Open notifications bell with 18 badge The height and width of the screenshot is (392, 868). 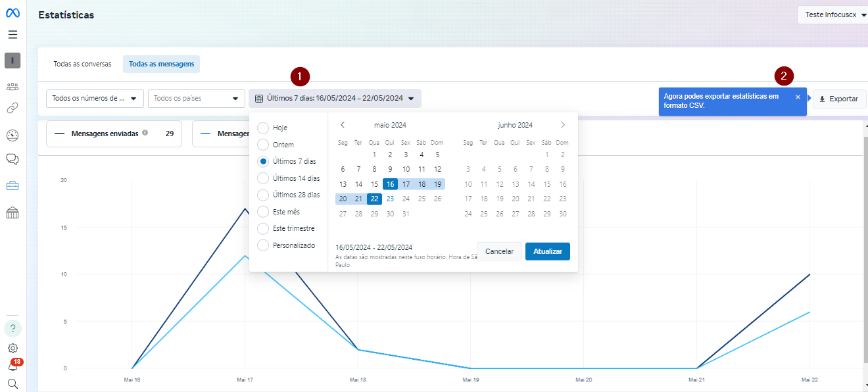12,366
